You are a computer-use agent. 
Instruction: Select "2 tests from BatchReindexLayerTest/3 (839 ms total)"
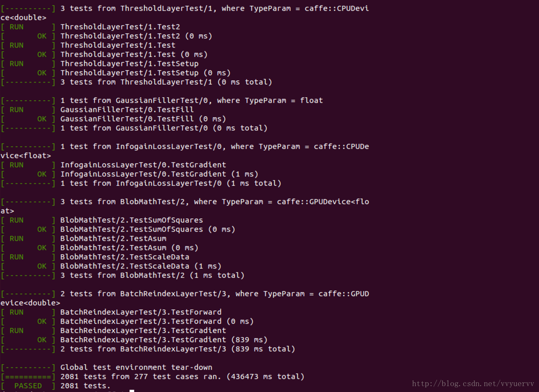pos(177,349)
